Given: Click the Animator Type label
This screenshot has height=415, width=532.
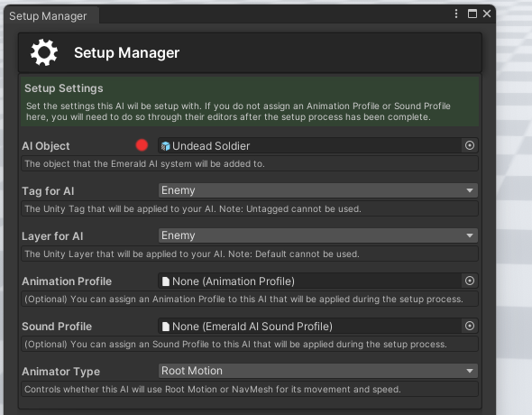Looking at the screenshot, I should pyautogui.click(x=60, y=372).
